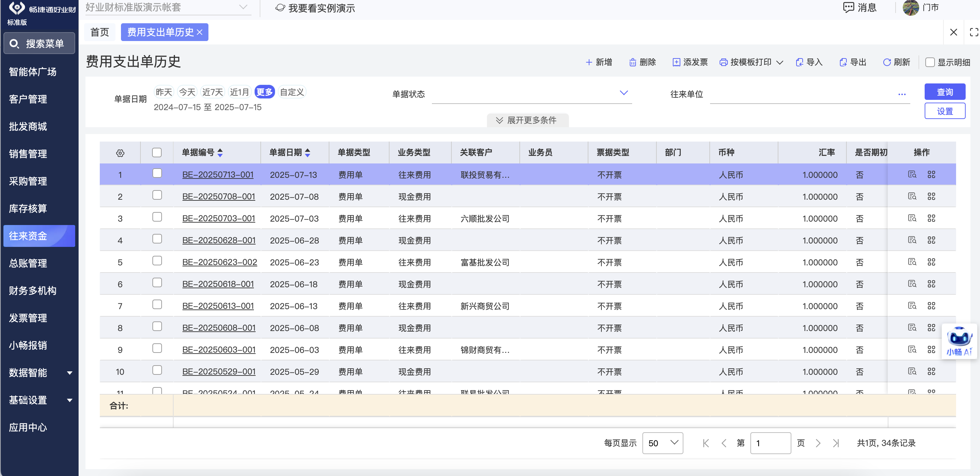Click view-detail icon for row BE-20250708-001

[912, 197]
